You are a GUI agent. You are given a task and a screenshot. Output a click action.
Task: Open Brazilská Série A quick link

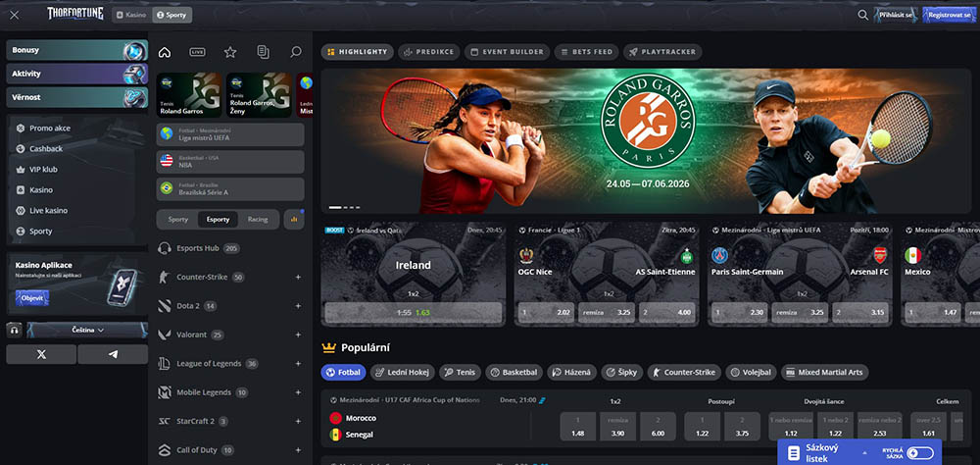tap(230, 189)
